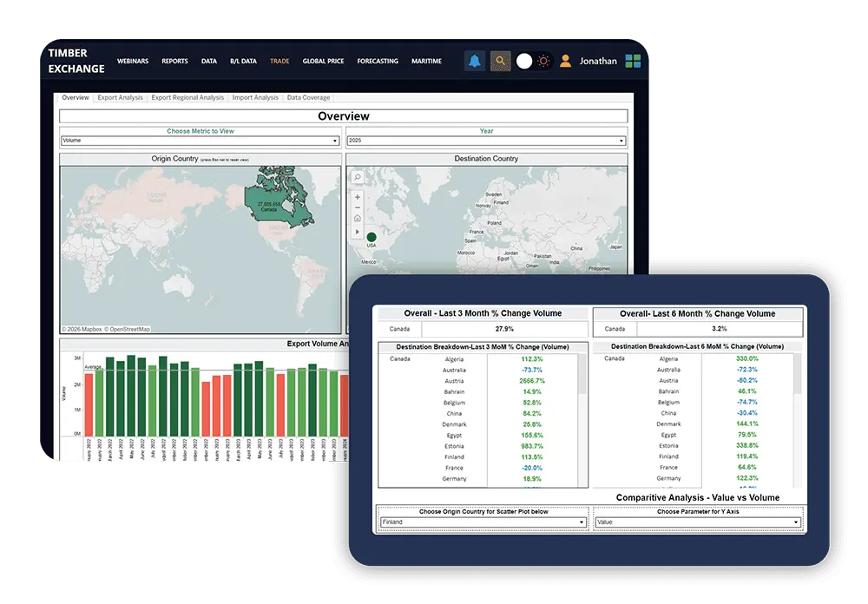
Task: Switch to the Export Analysis tab
Action: coord(120,97)
